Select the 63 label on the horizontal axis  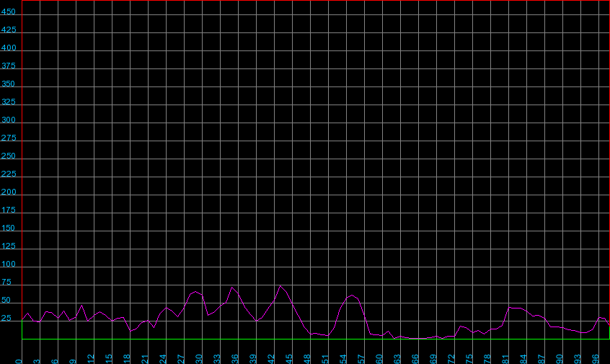point(397,359)
